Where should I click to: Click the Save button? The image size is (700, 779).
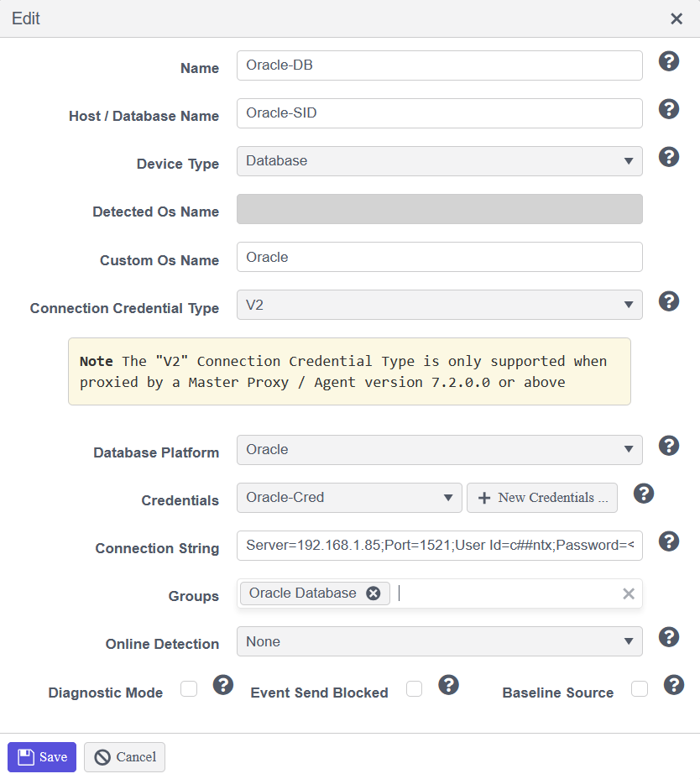click(x=42, y=757)
